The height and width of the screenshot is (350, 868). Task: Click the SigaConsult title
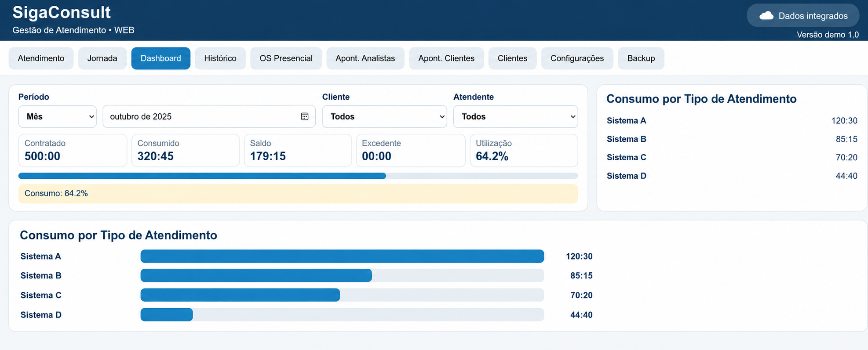[62, 12]
